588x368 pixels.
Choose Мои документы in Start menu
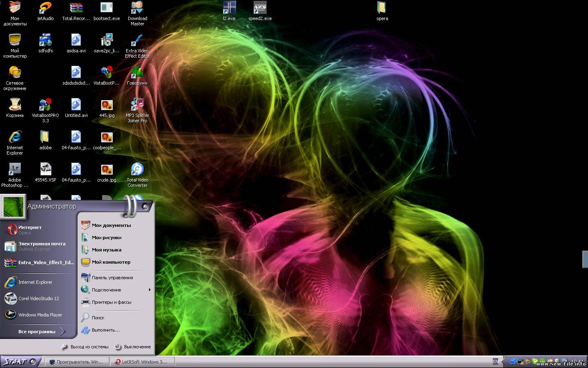[111, 225]
